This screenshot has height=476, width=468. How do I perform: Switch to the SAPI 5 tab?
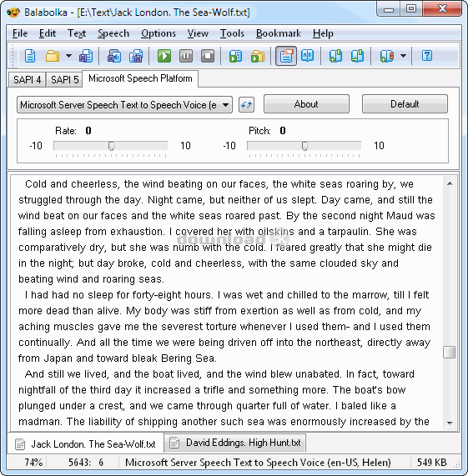[x=65, y=80]
